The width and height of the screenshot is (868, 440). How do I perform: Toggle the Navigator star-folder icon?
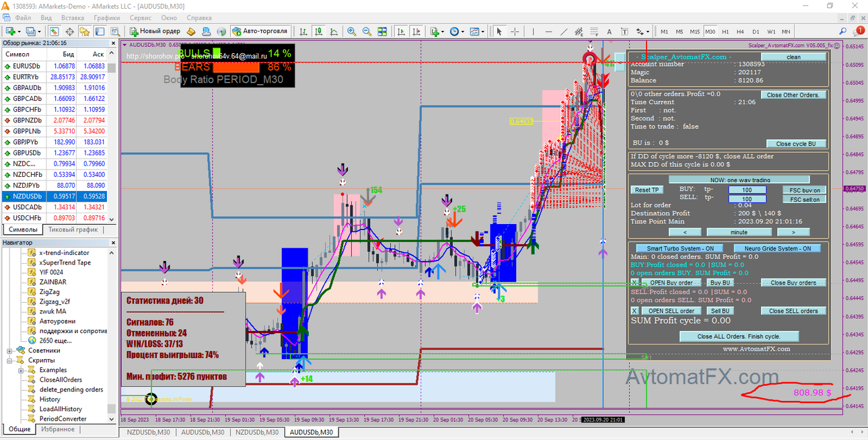[84, 31]
